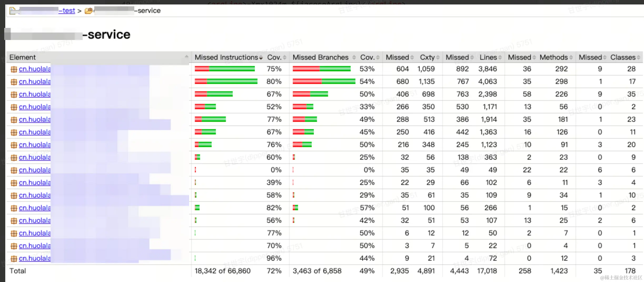The image size is (644, 282).
Task: Click the package icon in the 82% coverage row
Action: 14,208
